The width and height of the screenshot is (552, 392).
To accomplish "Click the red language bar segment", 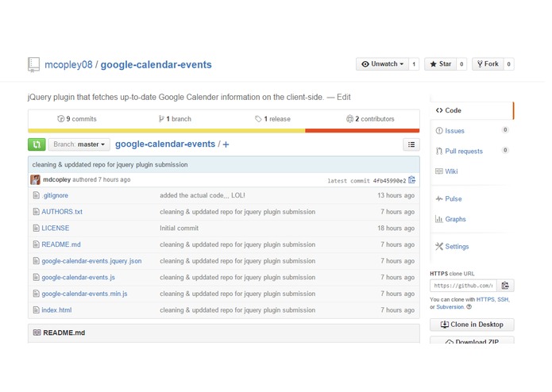I will (362, 130).
